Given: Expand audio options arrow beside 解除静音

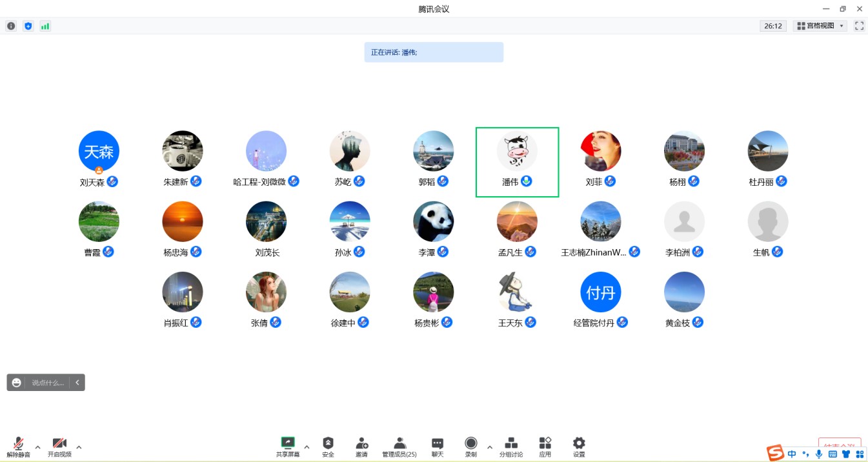Looking at the screenshot, I should tap(37, 447).
